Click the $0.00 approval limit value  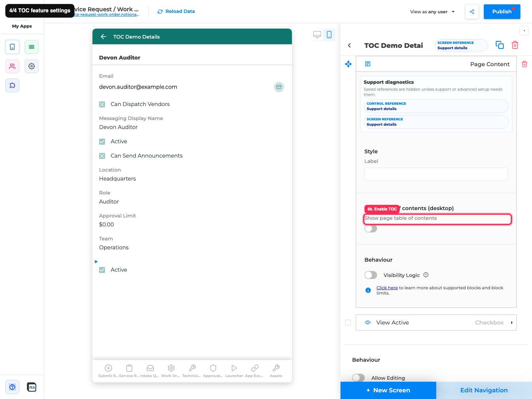click(106, 224)
